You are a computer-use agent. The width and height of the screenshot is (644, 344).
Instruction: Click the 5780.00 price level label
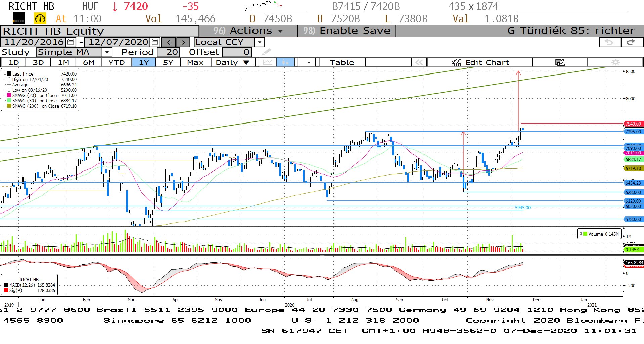coord(633,219)
